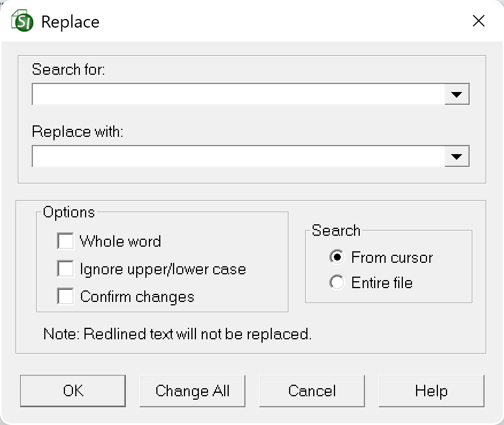The height and width of the screenshot is (425, 504).
Task: Expand the Search for history dropdown arrow
Action: pos(457,94)
